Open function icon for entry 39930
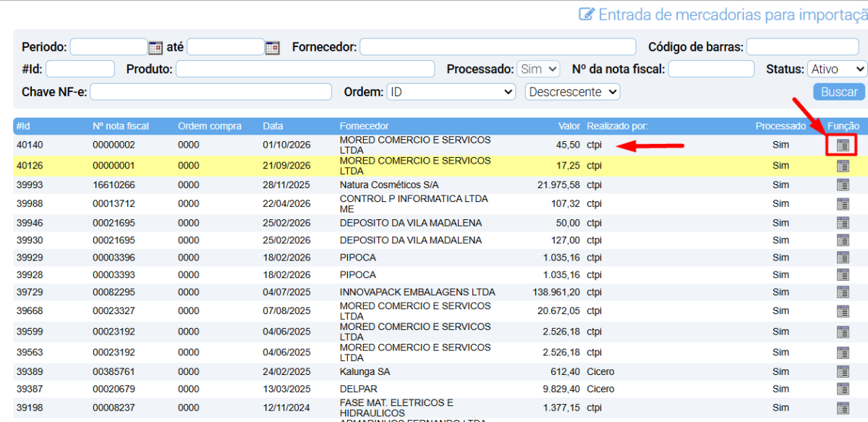The image size is (868, 422). 843,240
